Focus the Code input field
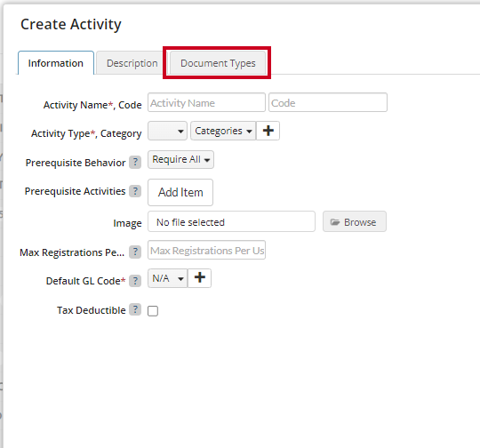The width and height of the screenshot is (480, 448). coord(328,102)
